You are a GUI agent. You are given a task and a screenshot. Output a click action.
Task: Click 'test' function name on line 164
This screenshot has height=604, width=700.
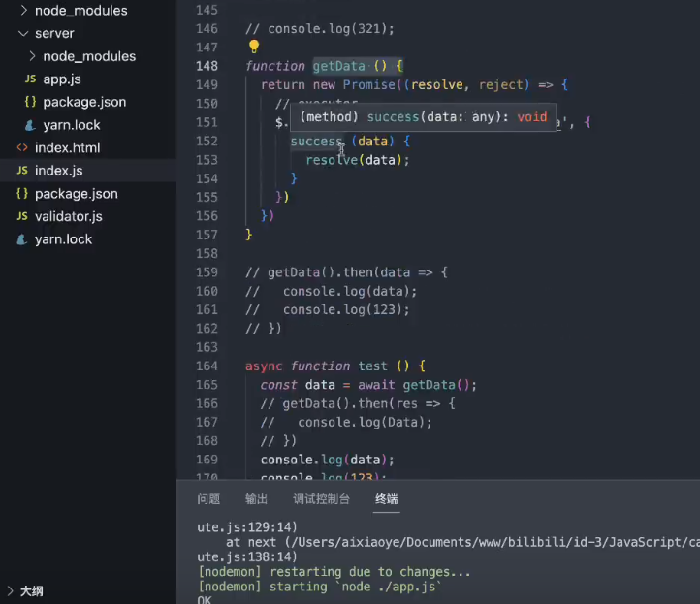tap(372, 366)
